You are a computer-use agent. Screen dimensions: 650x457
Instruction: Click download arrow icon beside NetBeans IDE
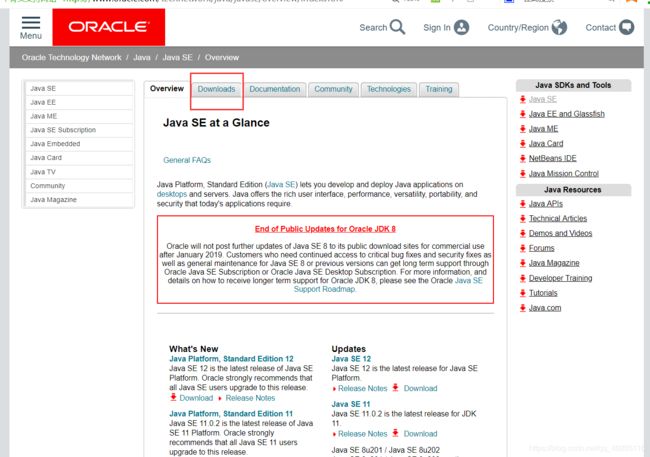[523, 158]
